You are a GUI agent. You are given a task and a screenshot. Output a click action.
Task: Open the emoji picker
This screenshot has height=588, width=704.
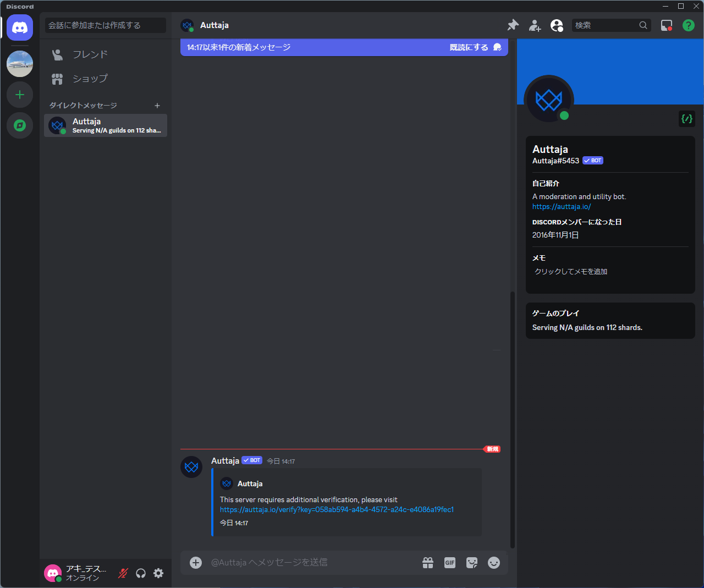click(494, 563)
